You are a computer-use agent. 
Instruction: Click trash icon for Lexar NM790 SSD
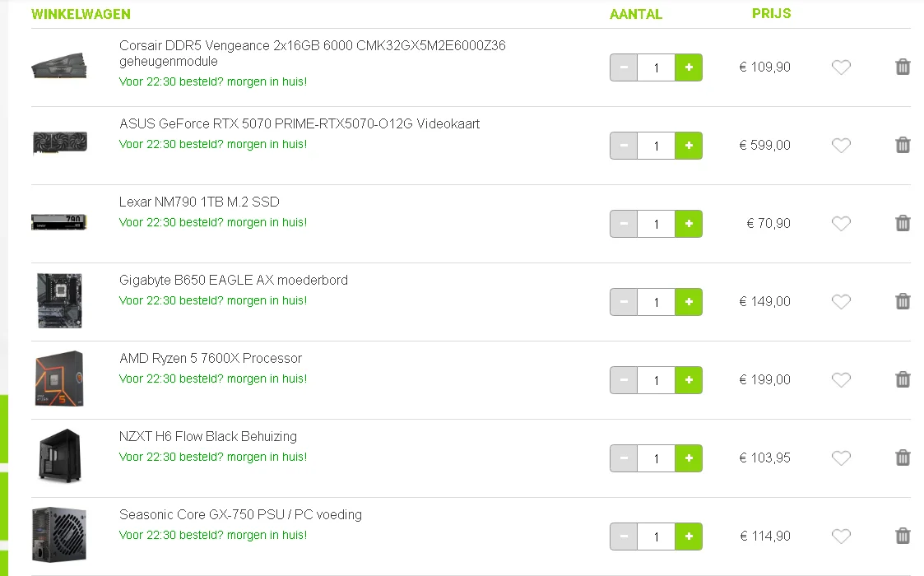(x=903, y=224)
